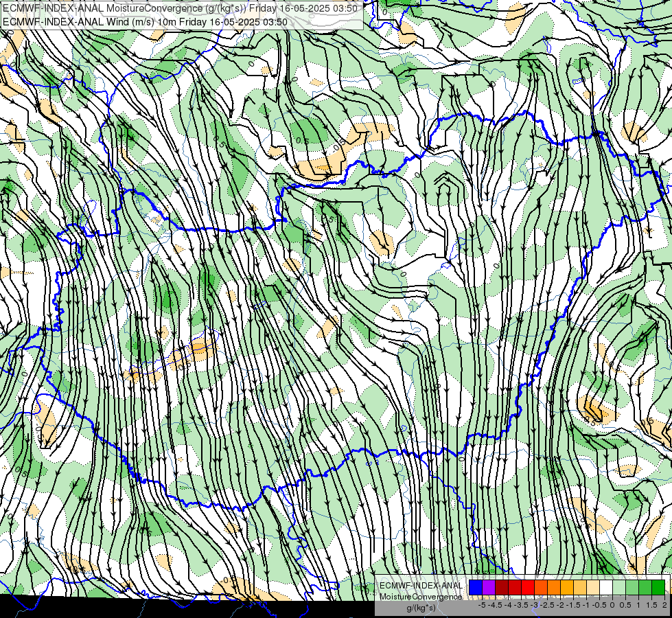Viewport: 672px width, 618px height.
Task: Click the legend tick value 1.5
Action: tap(651, 605)
